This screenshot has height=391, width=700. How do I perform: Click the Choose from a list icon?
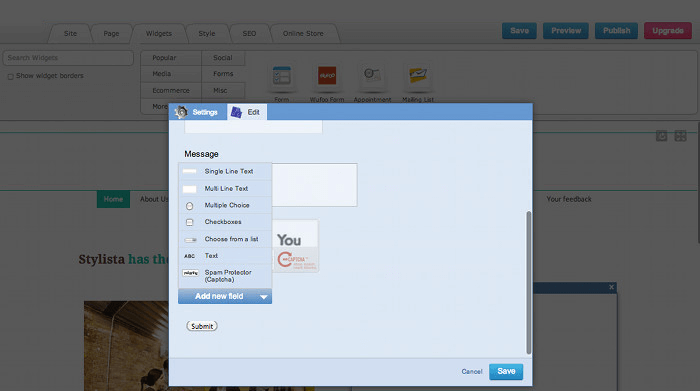coord(191,240)
